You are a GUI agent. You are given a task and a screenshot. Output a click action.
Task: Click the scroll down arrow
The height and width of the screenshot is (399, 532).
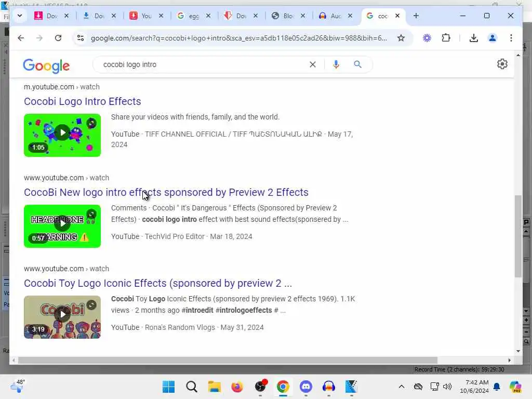(518, 351)
